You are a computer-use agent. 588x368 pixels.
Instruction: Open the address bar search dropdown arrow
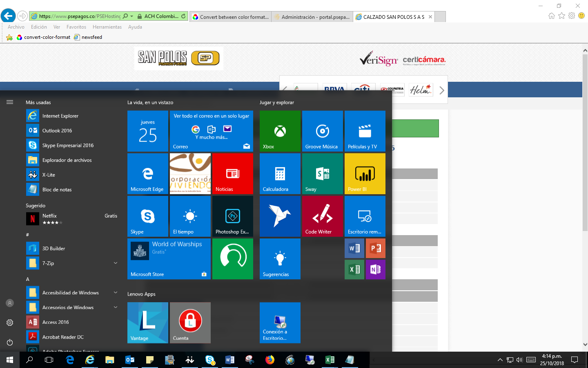(131, 16)
